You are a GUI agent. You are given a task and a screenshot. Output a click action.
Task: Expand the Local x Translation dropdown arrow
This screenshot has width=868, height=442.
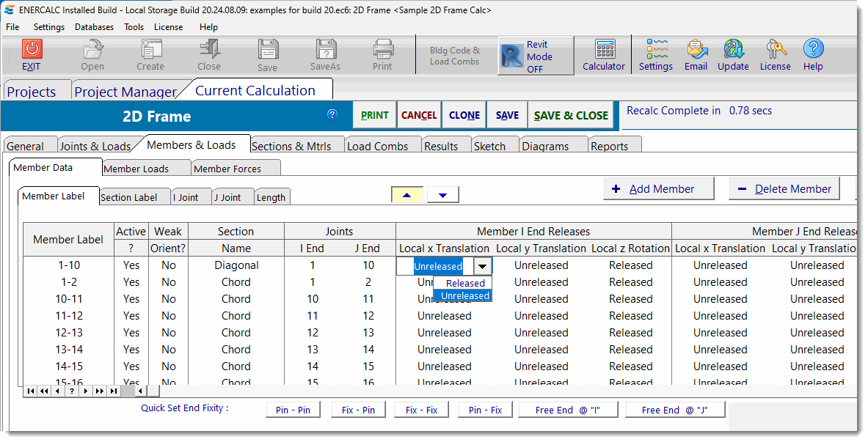[482, 266]
